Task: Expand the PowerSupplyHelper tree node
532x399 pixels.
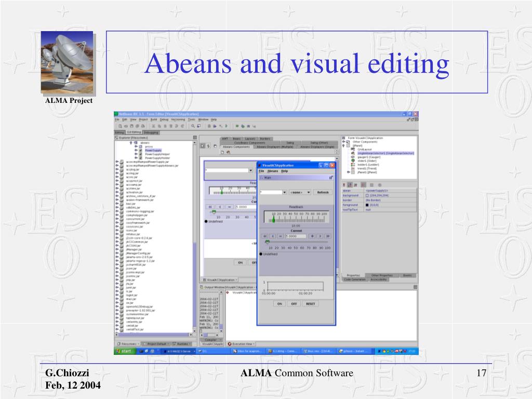Action: click(x=136, y=154)
